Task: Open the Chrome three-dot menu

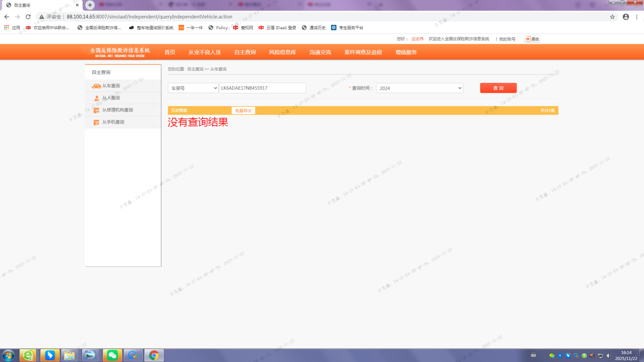Action: pos(637,17)
